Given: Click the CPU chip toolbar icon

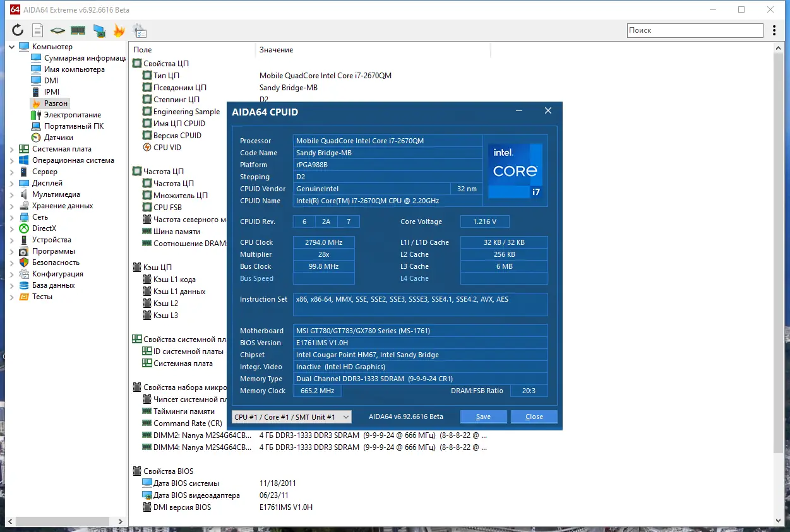Looking at the screenshot, I should pos(57,30).
